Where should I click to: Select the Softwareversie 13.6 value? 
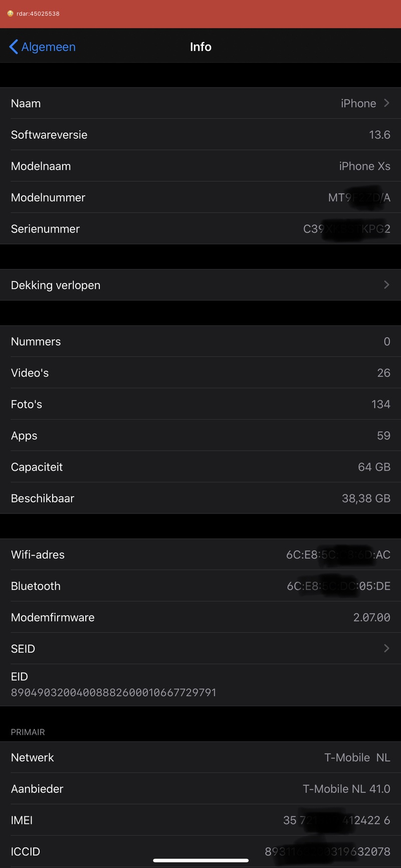(x=379, y=135)
